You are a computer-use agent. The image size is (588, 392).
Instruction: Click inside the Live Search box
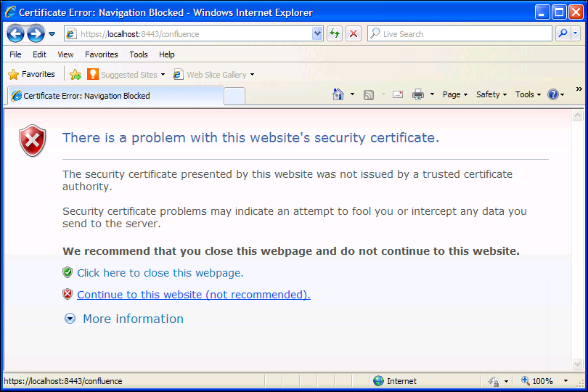tap(460, 34)
